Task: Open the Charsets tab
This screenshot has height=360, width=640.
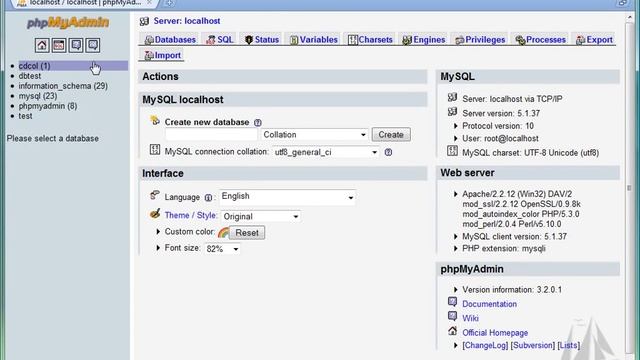Action: [370, 40]
